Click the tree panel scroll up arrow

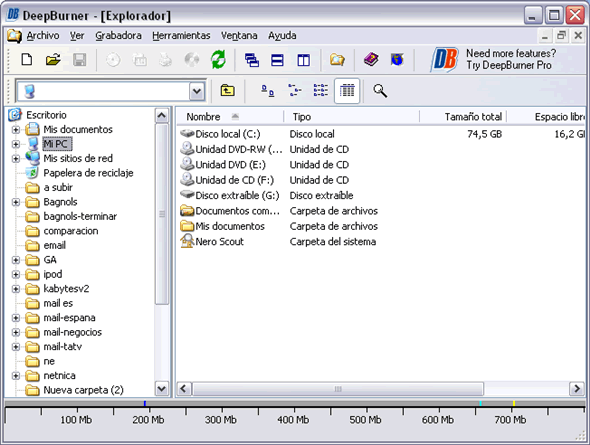[162, 115]
